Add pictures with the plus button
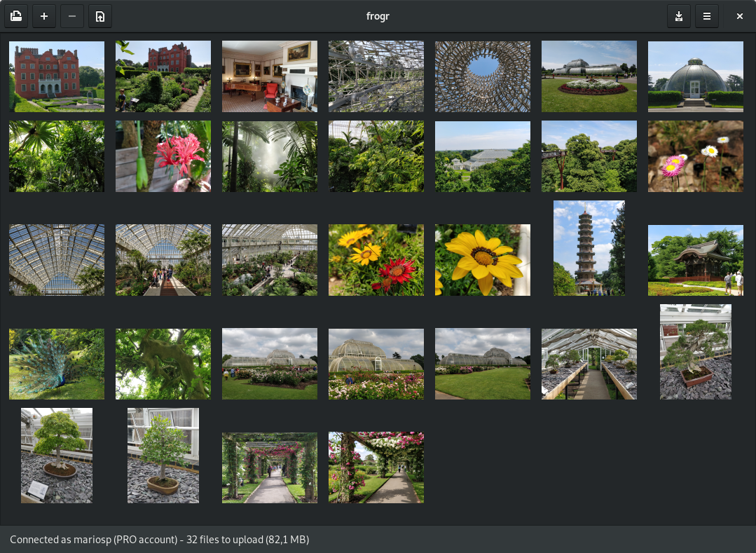Image resolution: width=756 pixels, height=553 pixels. coord(44,16)
